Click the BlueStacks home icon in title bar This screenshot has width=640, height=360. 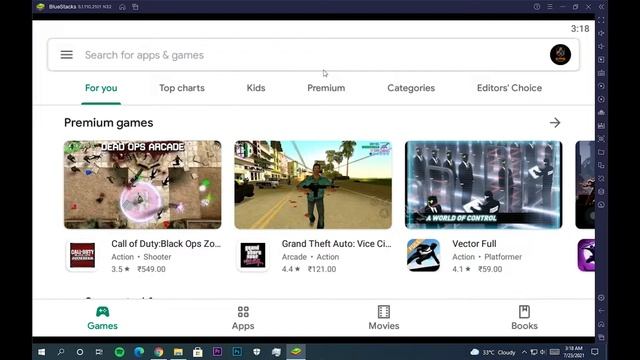[x=122, y=7]
